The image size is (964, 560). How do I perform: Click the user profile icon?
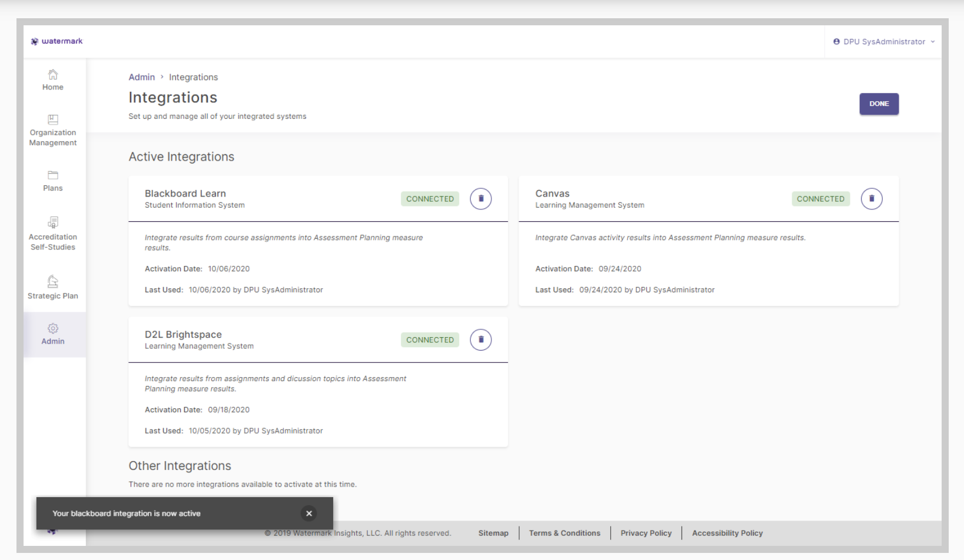tap(836, 42)
